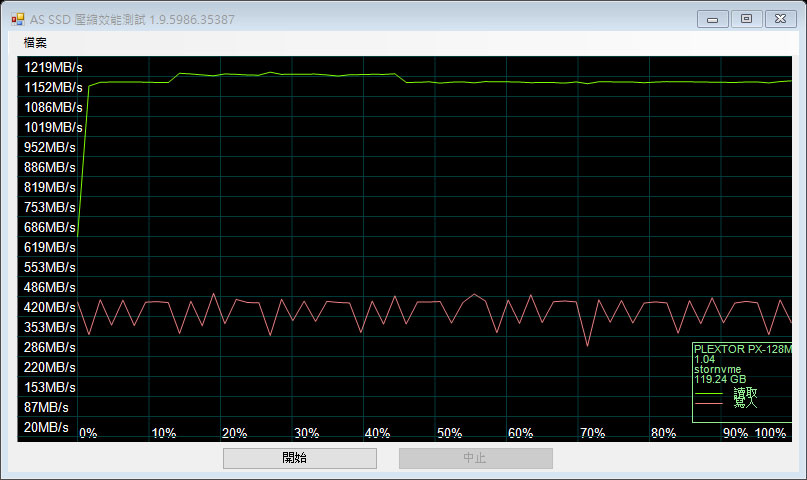807x480 pixels.
Task: Click the 20% x-axis label
Action: [235, 433]
